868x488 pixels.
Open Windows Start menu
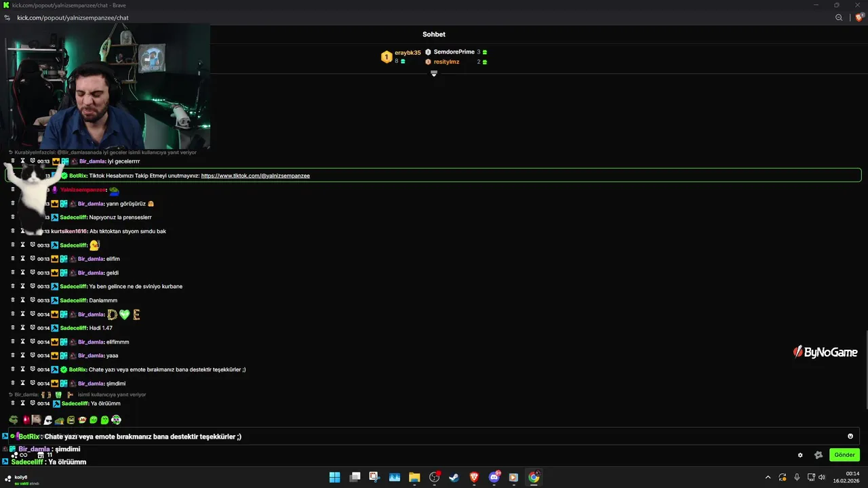pyautogui.click(x=334, y=477)
